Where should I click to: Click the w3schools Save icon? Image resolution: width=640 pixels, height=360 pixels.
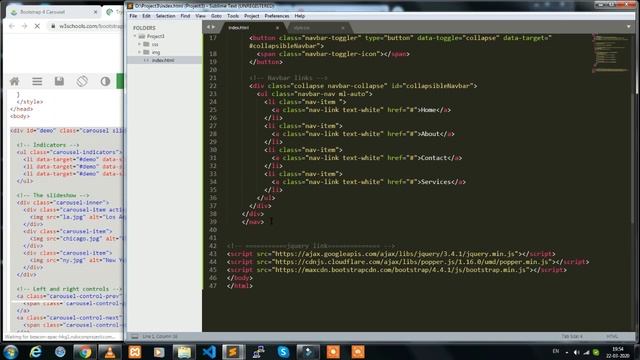coord(59,81)
